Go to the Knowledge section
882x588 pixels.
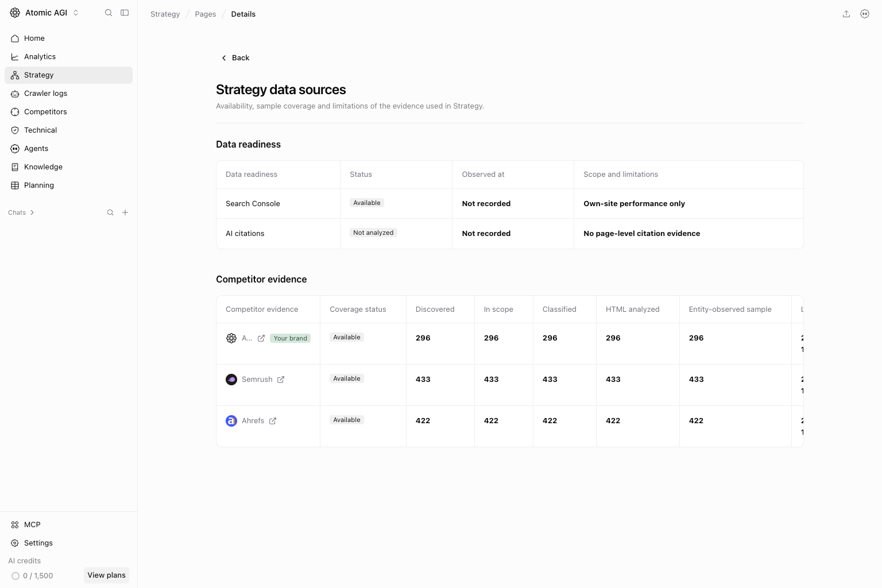click(68, 167)
